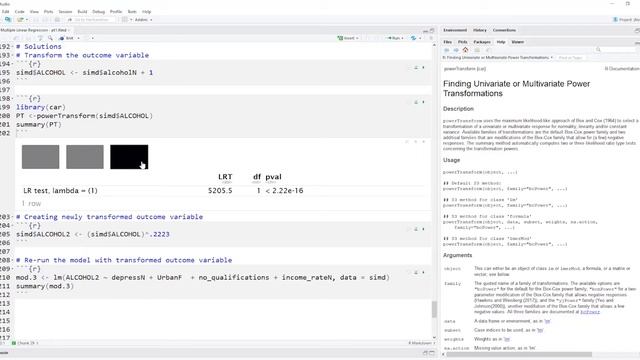Click the Insert chunk icon
This screenshot has width=640, height=360.
click(340, 38)
